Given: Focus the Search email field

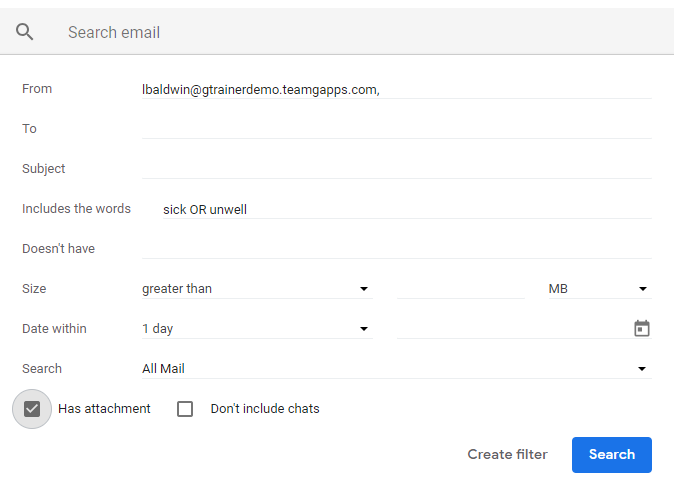Looking at the screenshot, I should [361, 32].
